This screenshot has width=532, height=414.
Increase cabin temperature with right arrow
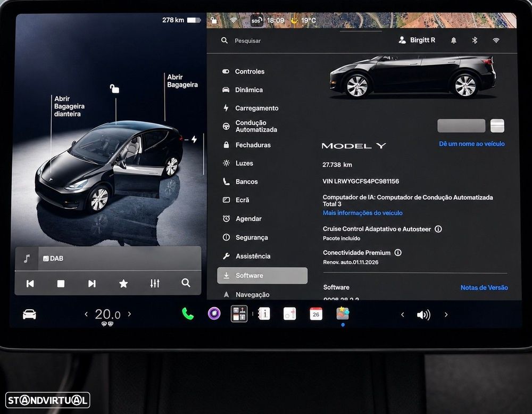coord(129,314)
